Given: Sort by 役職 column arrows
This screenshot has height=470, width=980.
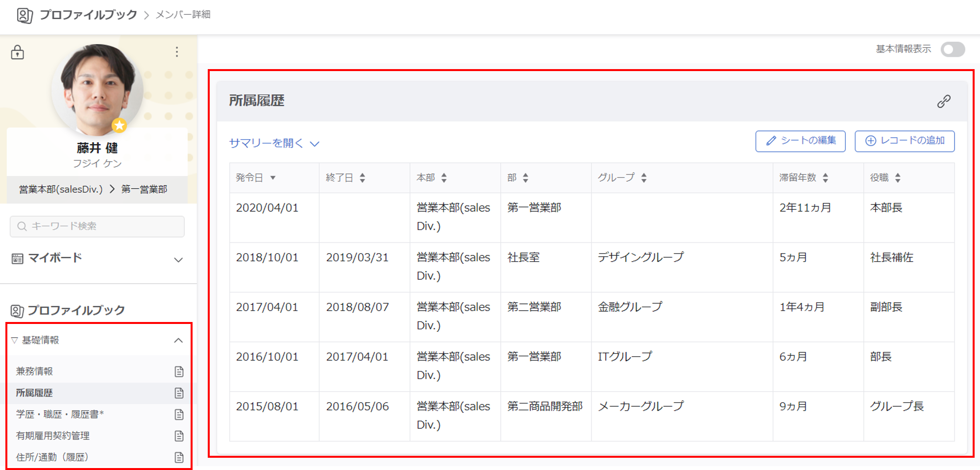Looking at the screenshot, I should click(x=897, y=178).
